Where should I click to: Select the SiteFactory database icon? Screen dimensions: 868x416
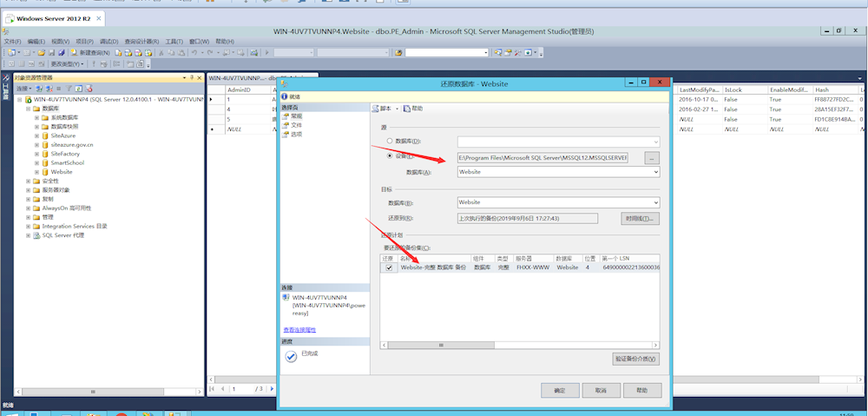tap(45, 154)
